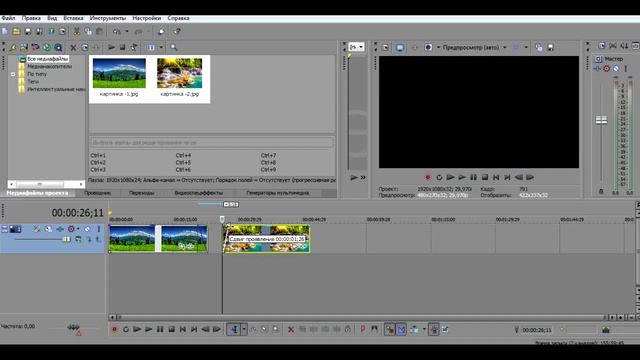Open Master FX on the Master bus
640x360 pixels.
[x=597, y=69]
